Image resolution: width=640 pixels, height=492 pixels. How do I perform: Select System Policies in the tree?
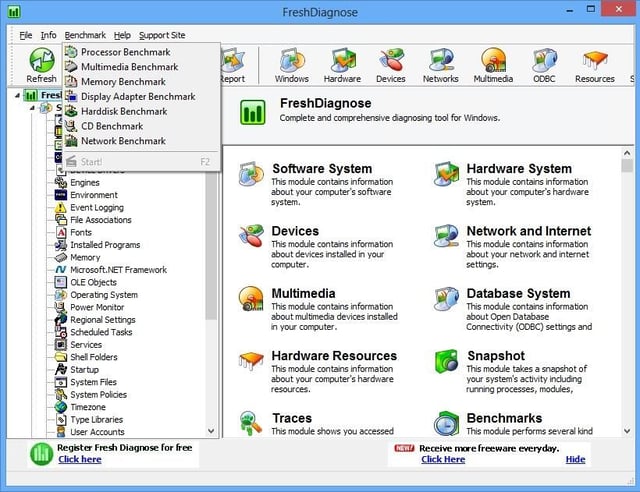[98, 394]
